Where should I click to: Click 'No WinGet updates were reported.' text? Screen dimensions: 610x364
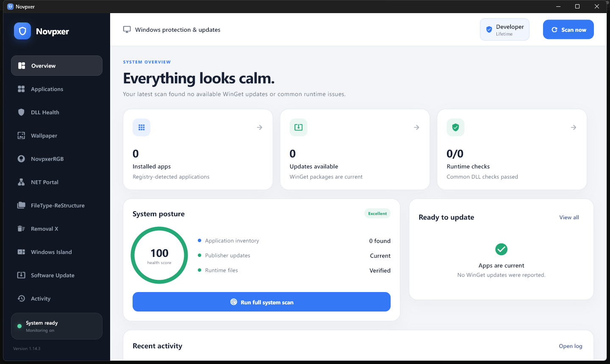502,275
